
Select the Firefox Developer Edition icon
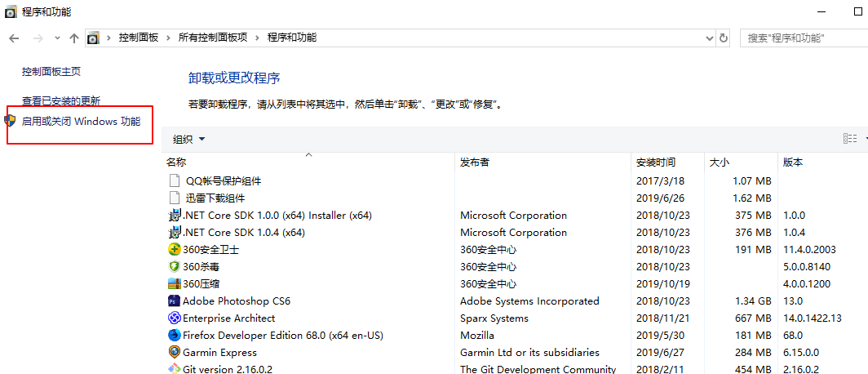(174, 335)
